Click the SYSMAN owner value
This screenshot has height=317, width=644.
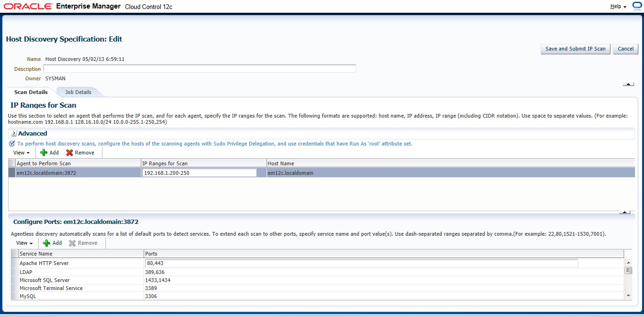point(55,78)
